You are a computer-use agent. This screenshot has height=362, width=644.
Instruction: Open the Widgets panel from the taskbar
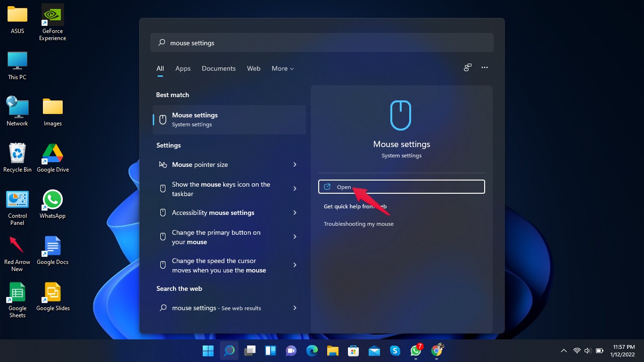(271, 351)
